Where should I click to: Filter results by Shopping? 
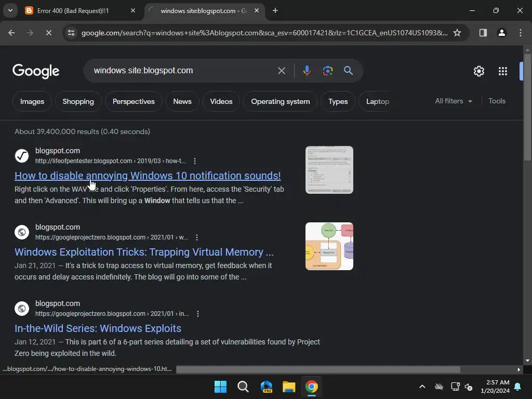point(78,101)
